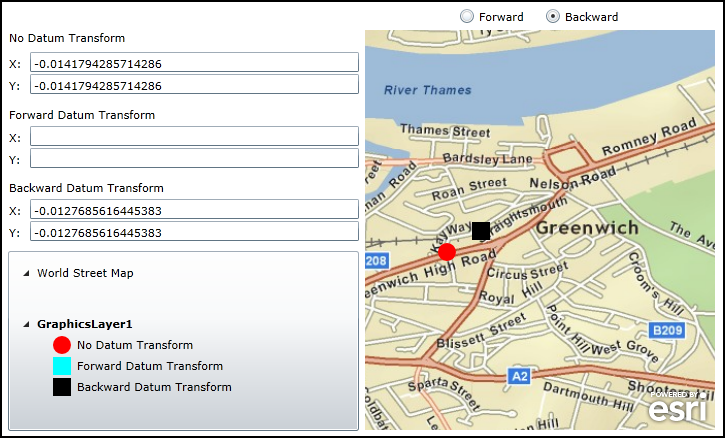Screen dimensions: 725x438
Task: Click the Backward Datum Transform X field
Action: click(194, 210)
